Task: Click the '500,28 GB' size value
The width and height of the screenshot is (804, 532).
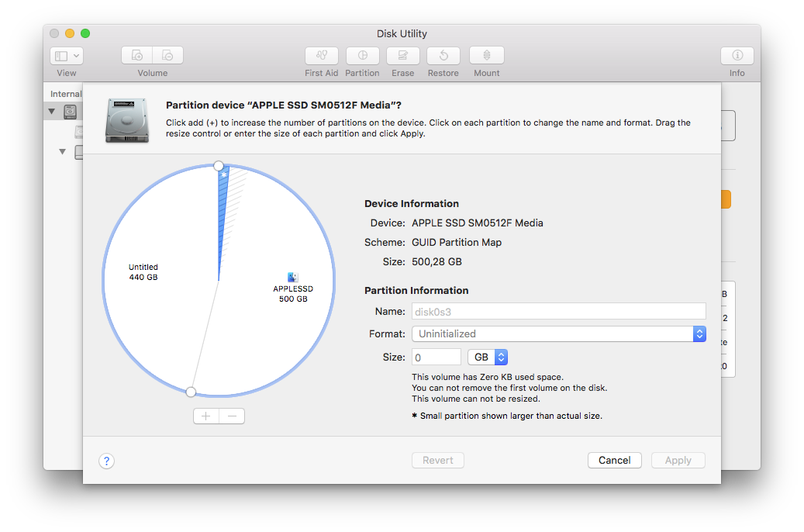Action: pos(437,262)
